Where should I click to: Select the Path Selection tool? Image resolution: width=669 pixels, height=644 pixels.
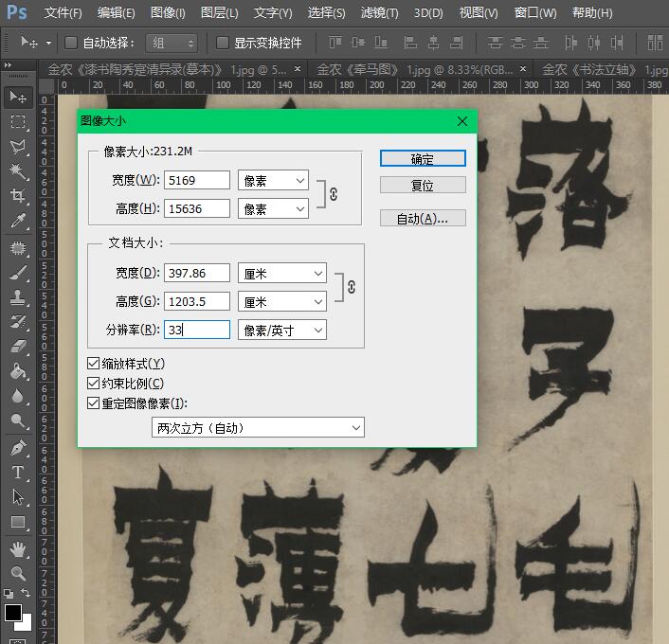click(x=18, y=497)
